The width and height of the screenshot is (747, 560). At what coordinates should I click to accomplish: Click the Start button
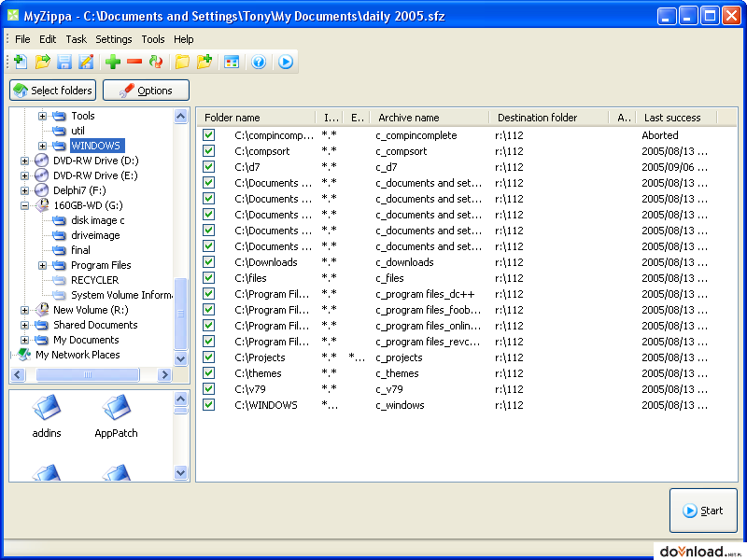coord(703,511)
